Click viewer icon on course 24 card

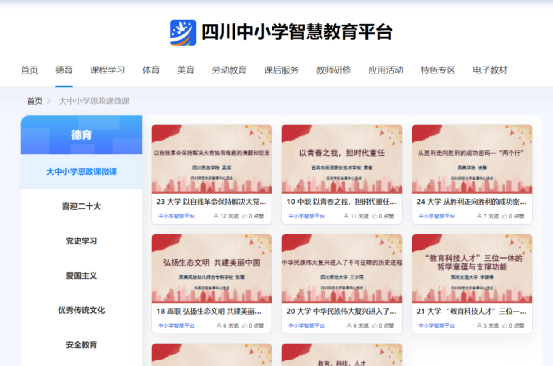pos(479,215)
